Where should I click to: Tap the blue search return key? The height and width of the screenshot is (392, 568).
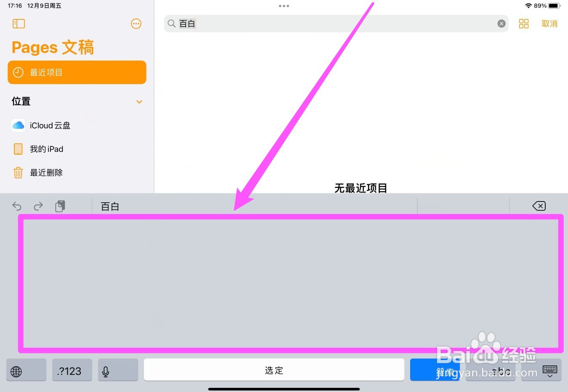pyautogui.click(x=435, y=370)
